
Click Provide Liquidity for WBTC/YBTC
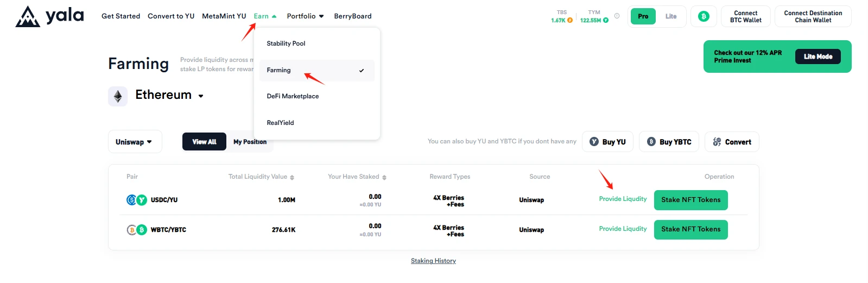(623, 229)
